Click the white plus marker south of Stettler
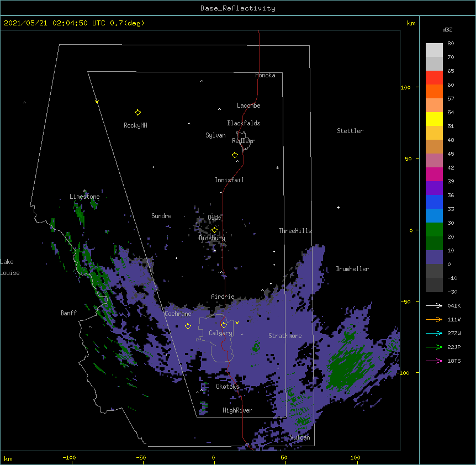 338,207
